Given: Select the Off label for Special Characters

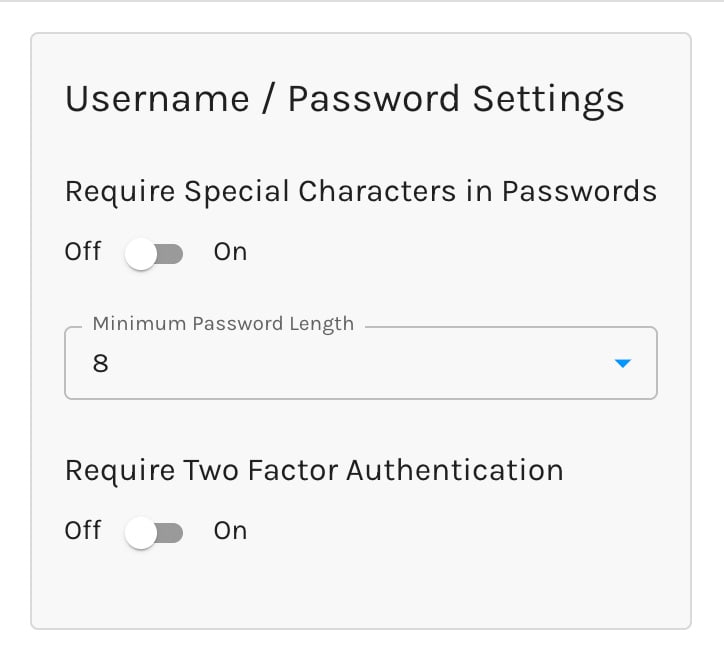Looking at the screenshot, I should click(83, 252).
